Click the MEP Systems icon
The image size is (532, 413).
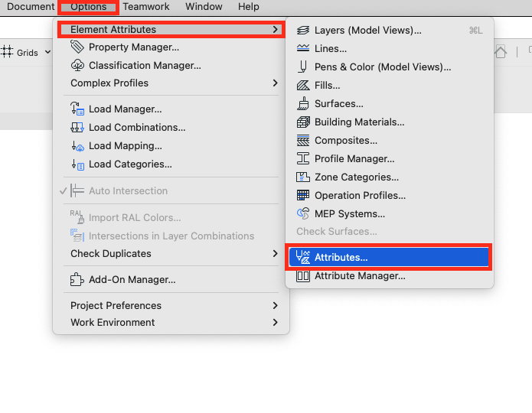[303, 213]
